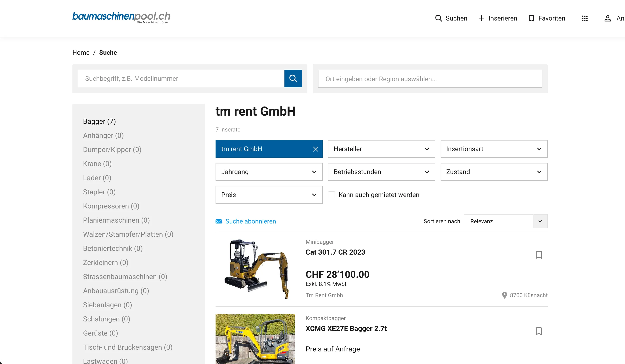Viewport: 625px width, 364px height.
Task: Select Schalungen (0) category
Action: tap(107, 319)
